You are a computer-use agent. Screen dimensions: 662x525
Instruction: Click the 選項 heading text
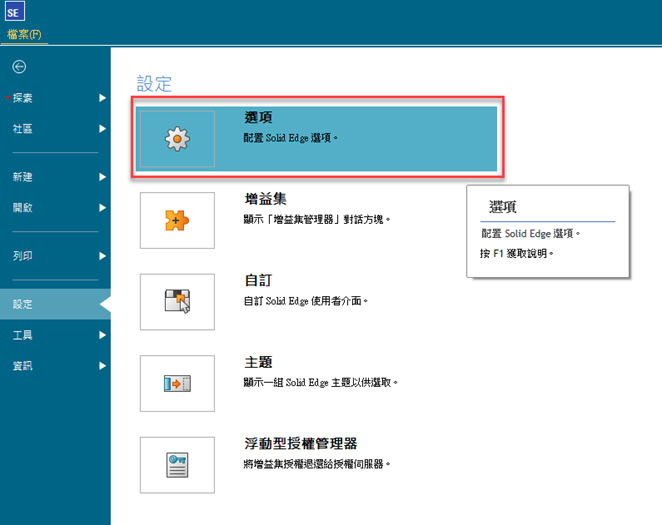pyautogui.click(x=258, y=117)
